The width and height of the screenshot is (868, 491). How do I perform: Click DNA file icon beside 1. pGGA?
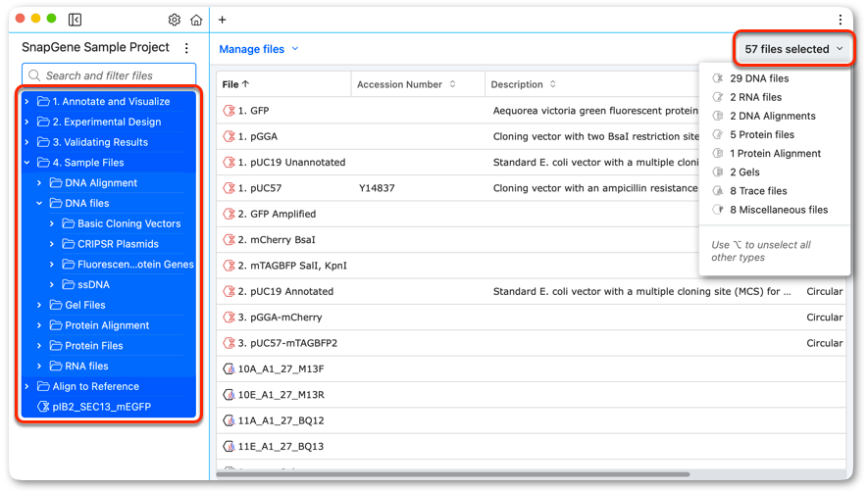click(229, 136)
